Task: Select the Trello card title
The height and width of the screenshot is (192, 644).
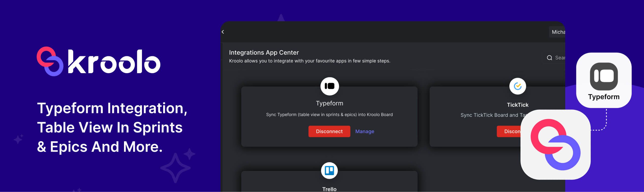Action: tap(329, 189)
